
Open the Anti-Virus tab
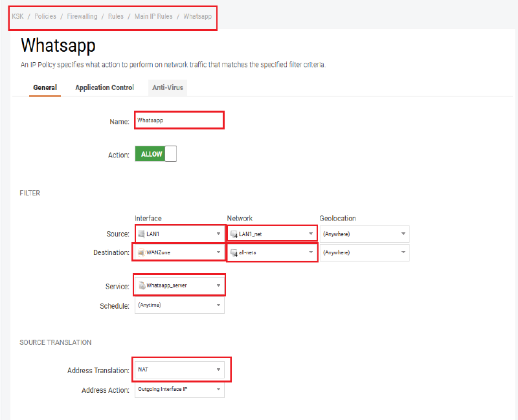click(166, 87)
